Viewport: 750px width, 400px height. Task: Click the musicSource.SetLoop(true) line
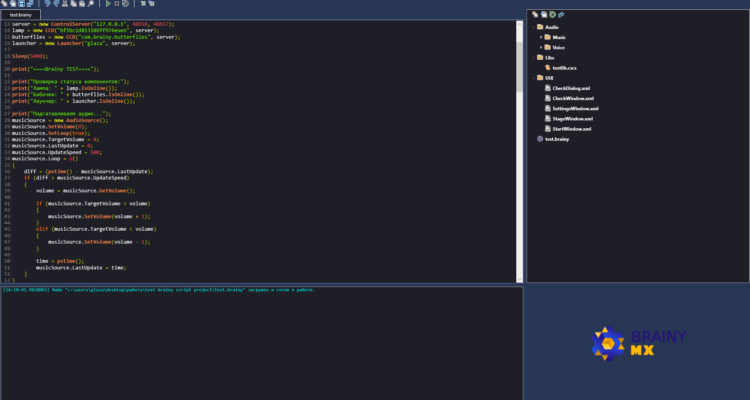pos(51,133)
